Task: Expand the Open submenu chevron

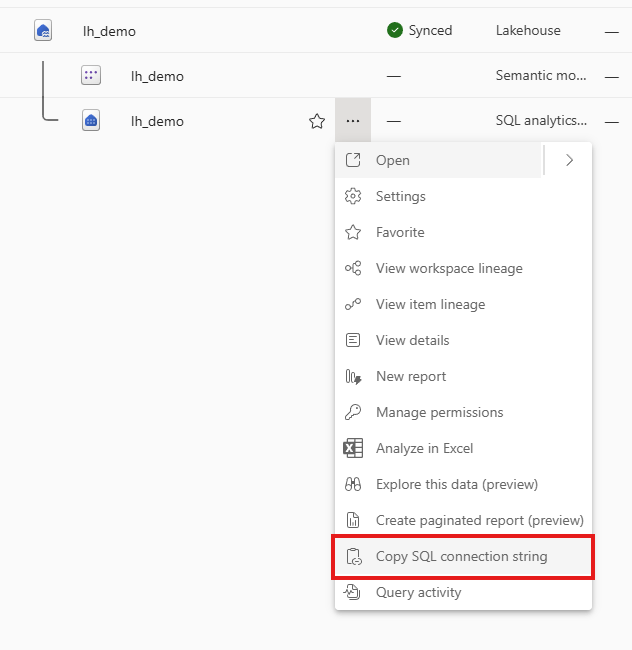Action: [x=569, y=160]
